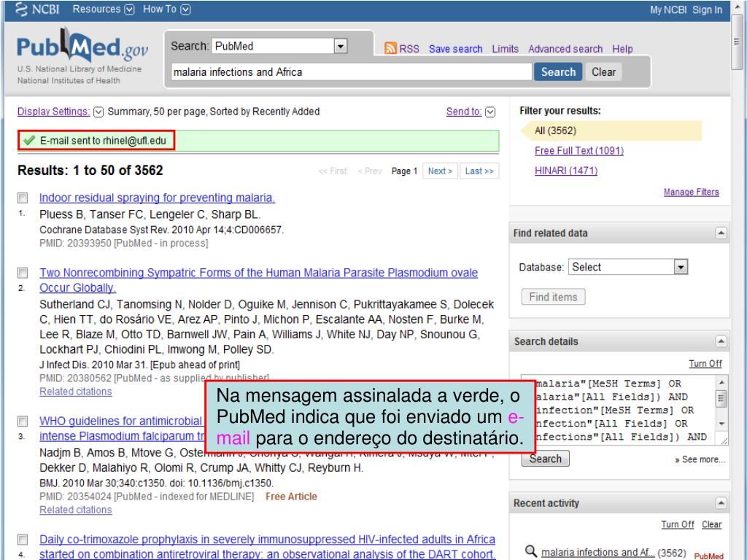Open Indoor residual spraying for preventing malaria
This screenshot has width=747, height=560.
[x=158, y=198]
